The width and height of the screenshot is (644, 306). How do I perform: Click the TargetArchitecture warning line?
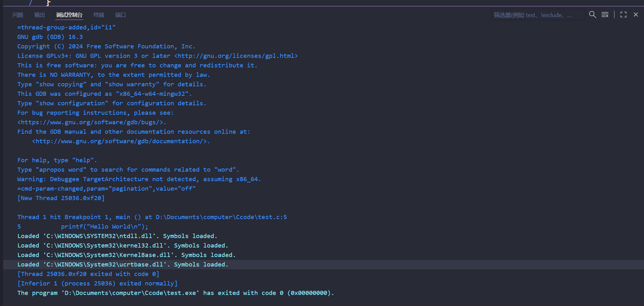139,179
